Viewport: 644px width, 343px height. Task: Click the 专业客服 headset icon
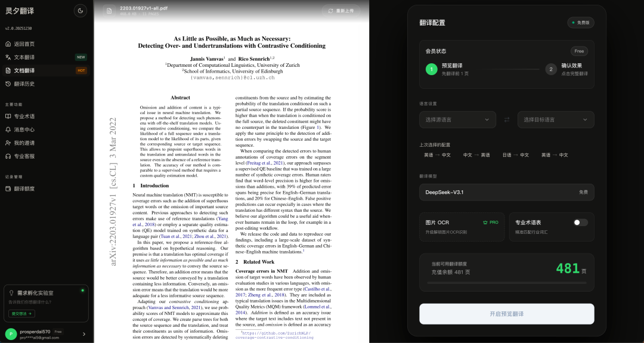8,156
